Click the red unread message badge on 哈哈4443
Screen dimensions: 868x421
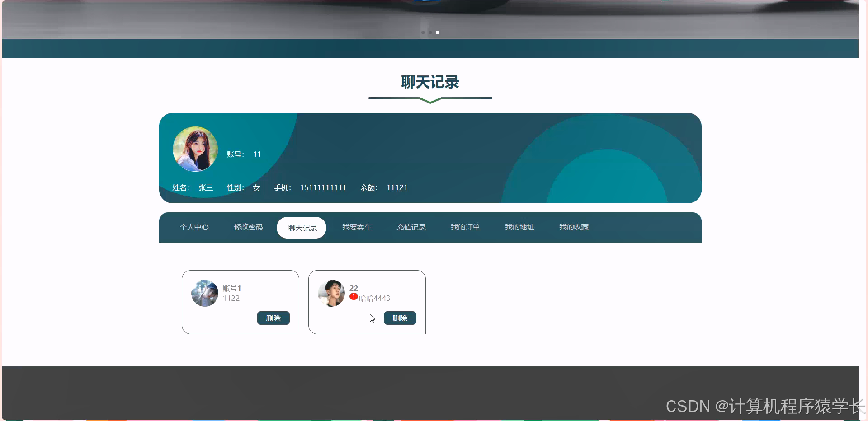click(354, 296)
